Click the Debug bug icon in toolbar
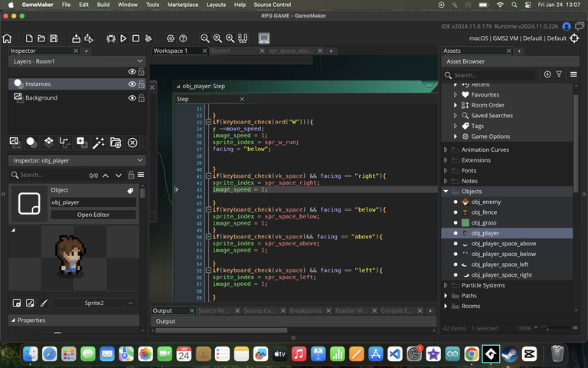588x368 pixels. pyautogui.click(x=111, y=38)
